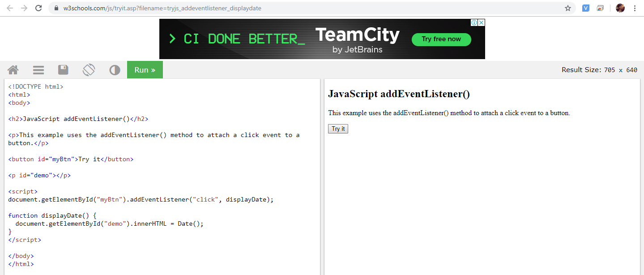
Task: Run the code with Run button
Action: tap(145, 70)
